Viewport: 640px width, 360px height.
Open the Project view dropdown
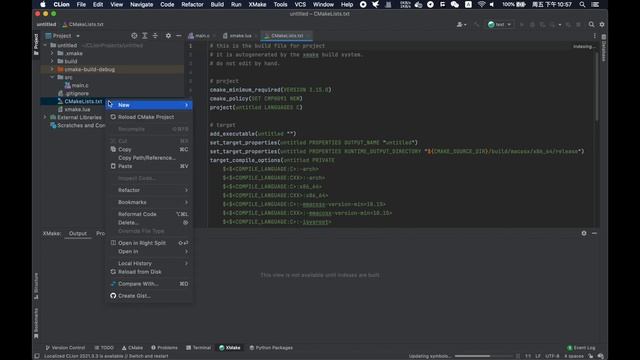tap(62, 36)
